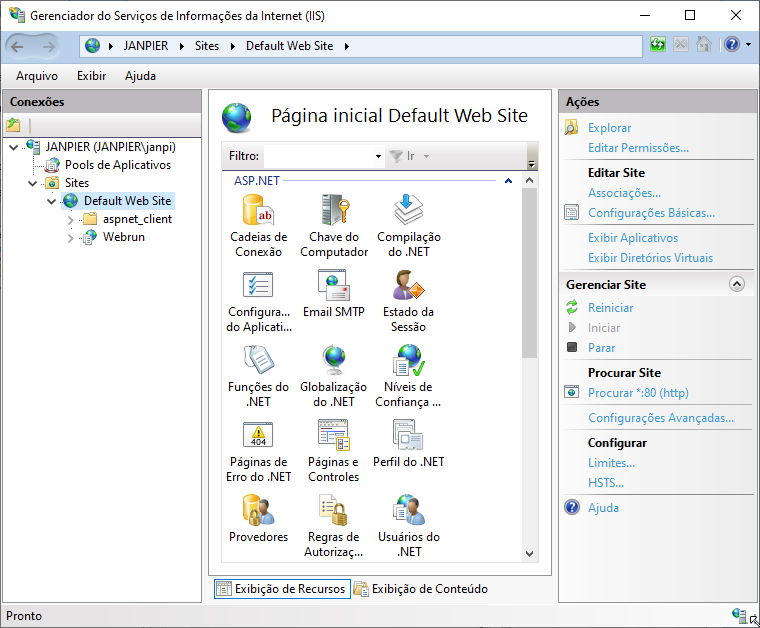760x628 pixels.
Task: Click the Configurações Avançadas link
Action: 660,418
